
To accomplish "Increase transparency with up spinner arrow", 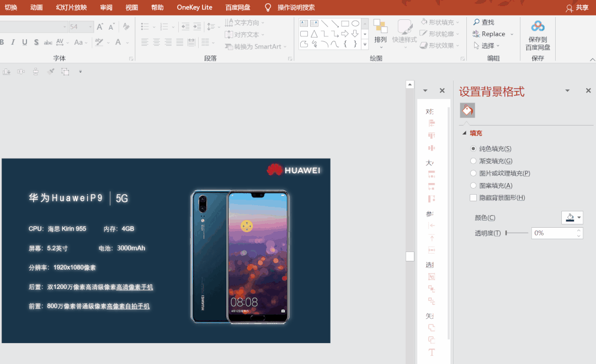I will pos(579,230).
